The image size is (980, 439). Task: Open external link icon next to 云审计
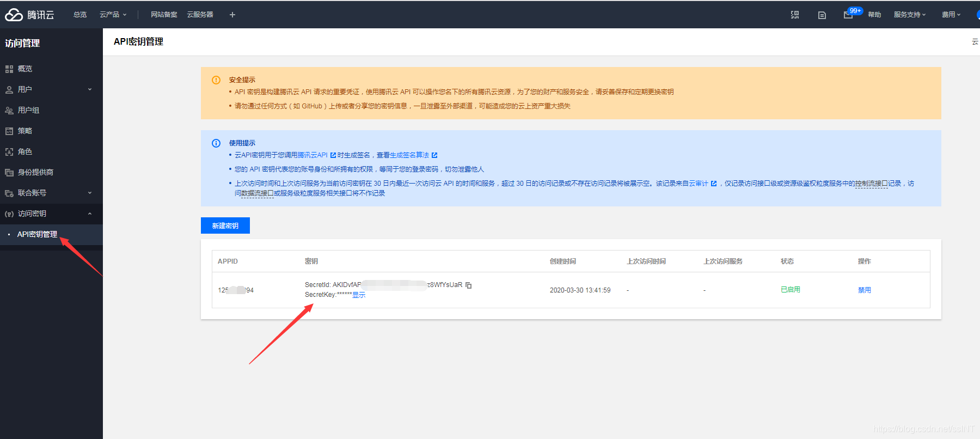click(714, 184)
